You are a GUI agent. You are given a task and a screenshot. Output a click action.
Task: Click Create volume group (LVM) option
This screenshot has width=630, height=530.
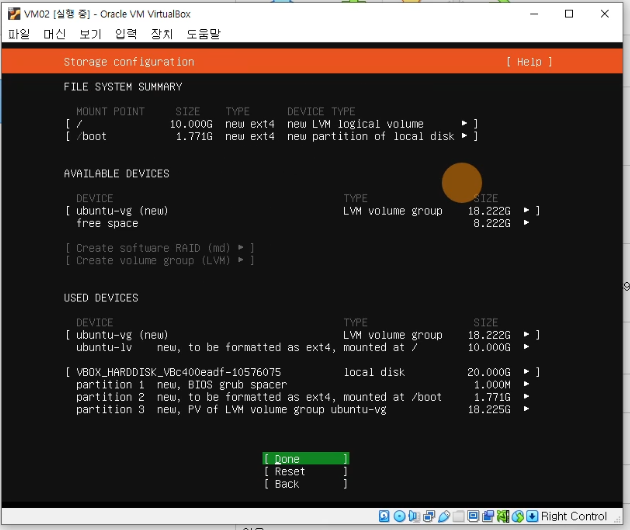click(160, 260)
